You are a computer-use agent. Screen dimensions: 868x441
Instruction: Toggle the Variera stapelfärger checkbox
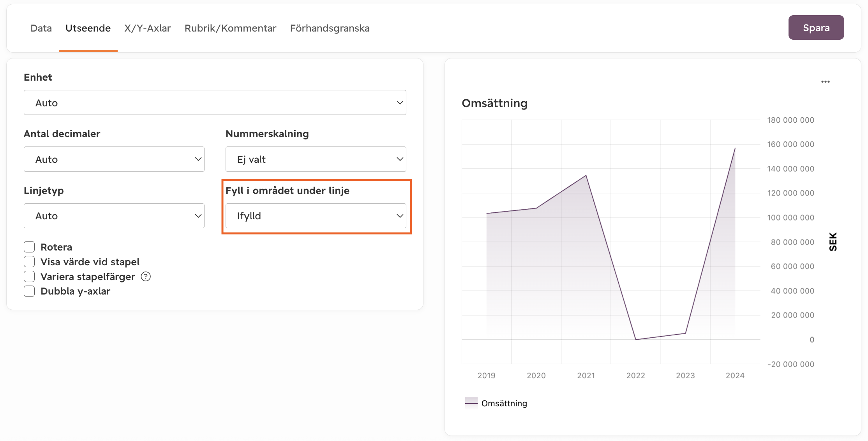(x=29, y=277)
